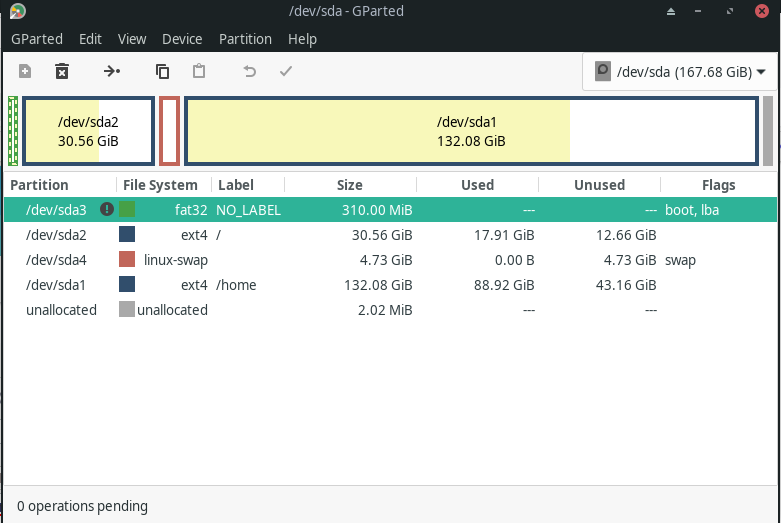The image size is (781, 523).
Task: Select the /dev/sda4 partition row
Action: [x=390, y=260]
